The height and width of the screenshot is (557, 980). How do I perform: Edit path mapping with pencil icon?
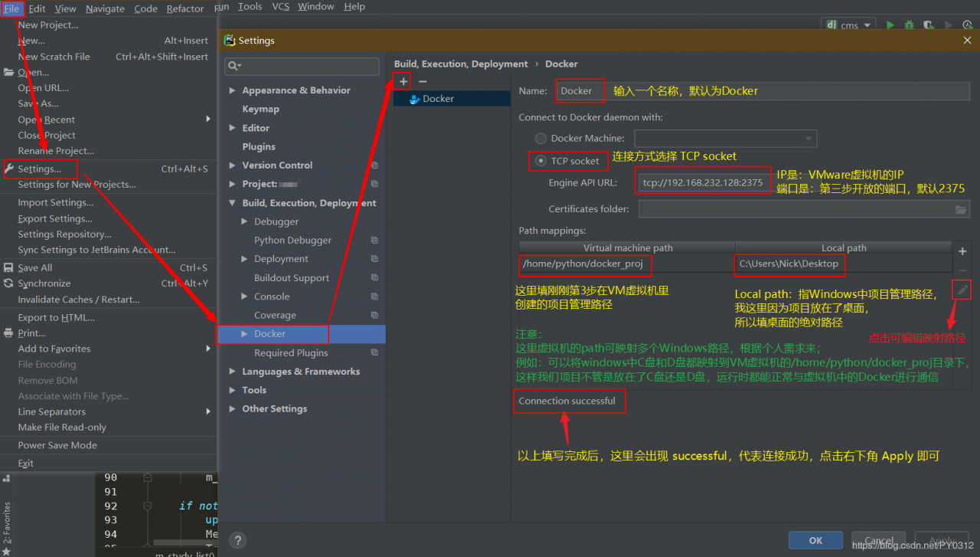pos(962,290)
